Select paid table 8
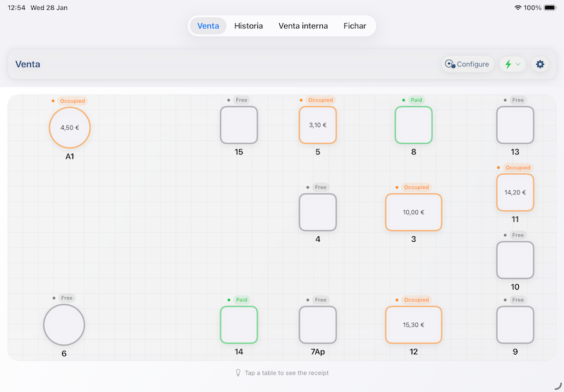564x392 pixels. click(413, 125)
